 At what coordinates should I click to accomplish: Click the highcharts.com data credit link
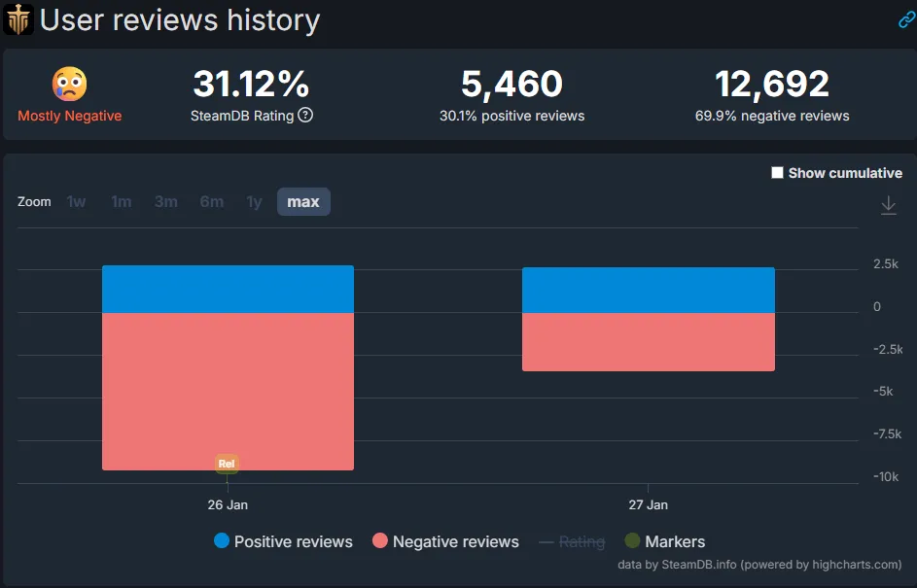tap(759, 565)
